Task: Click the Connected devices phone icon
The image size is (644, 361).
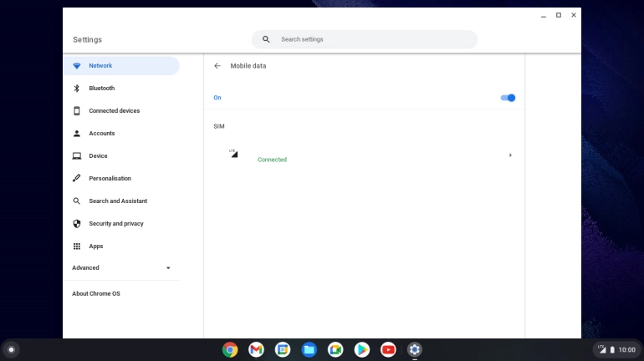Action: click(77, 111)
